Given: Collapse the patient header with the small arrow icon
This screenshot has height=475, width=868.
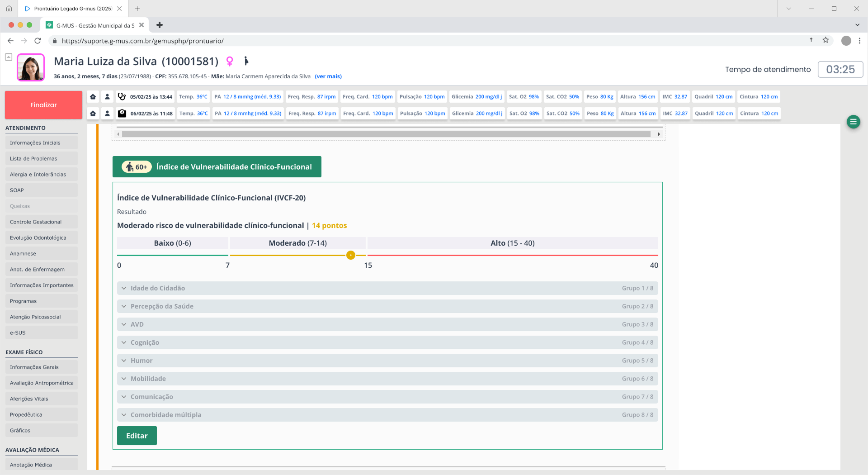Looking at the screenshot, I should tap(8, 57).
